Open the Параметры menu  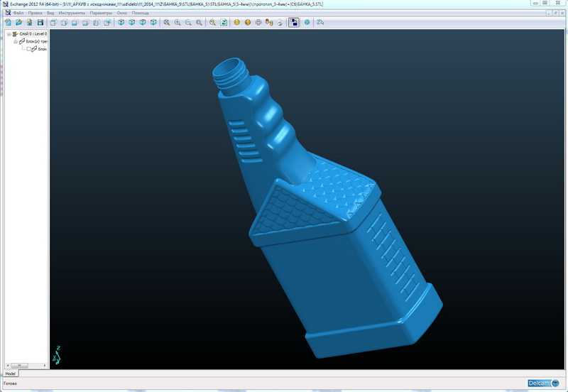(101, 13)
